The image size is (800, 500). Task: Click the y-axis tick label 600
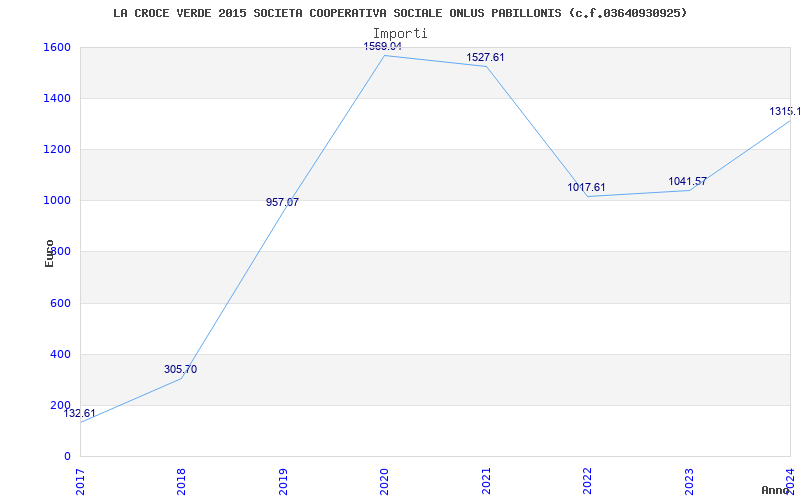point(61,303)
